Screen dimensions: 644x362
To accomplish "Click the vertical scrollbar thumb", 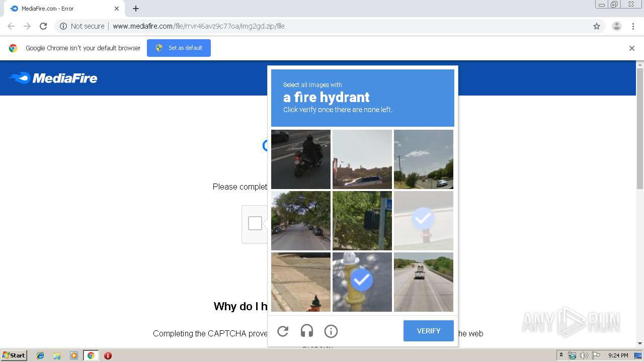I will (x=640, y=129).
